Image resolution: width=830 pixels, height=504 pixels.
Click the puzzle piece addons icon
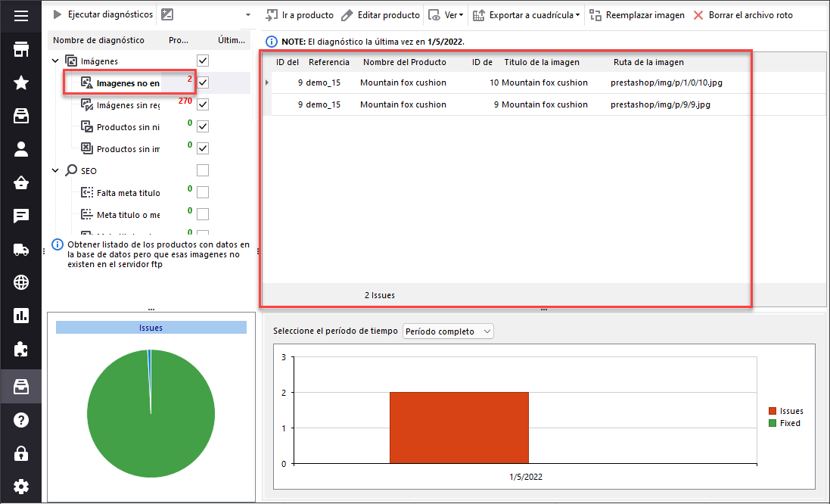pos(21,350)
